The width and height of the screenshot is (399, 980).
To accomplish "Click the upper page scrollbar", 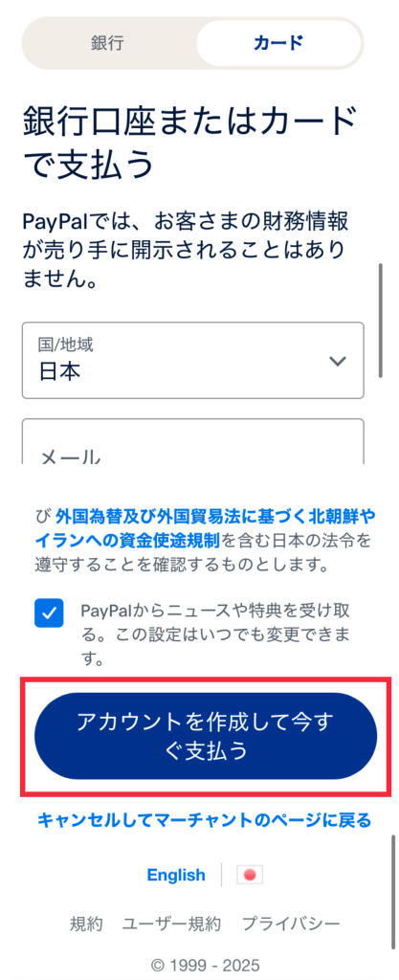I will coord(380,321).
